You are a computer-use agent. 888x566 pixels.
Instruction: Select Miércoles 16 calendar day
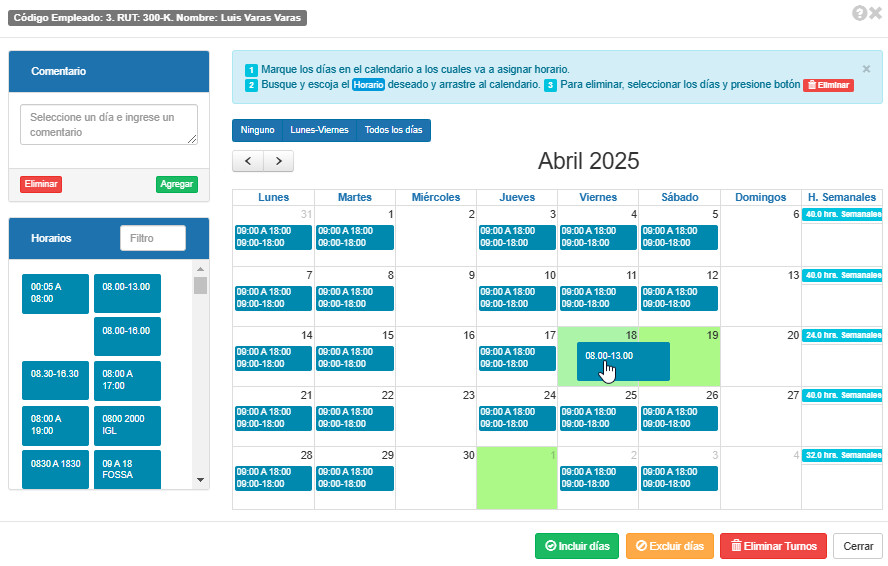tap(436, 357)
